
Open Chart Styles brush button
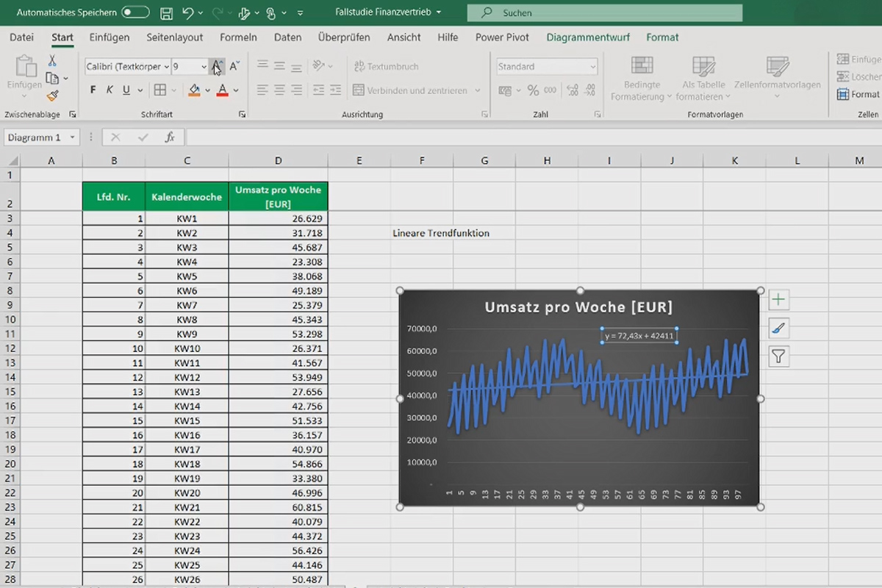click(778, 328)
